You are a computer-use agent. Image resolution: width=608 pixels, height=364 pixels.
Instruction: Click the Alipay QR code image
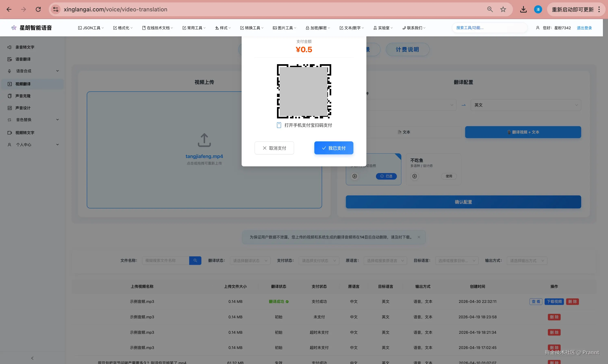(x=304, y=91)
